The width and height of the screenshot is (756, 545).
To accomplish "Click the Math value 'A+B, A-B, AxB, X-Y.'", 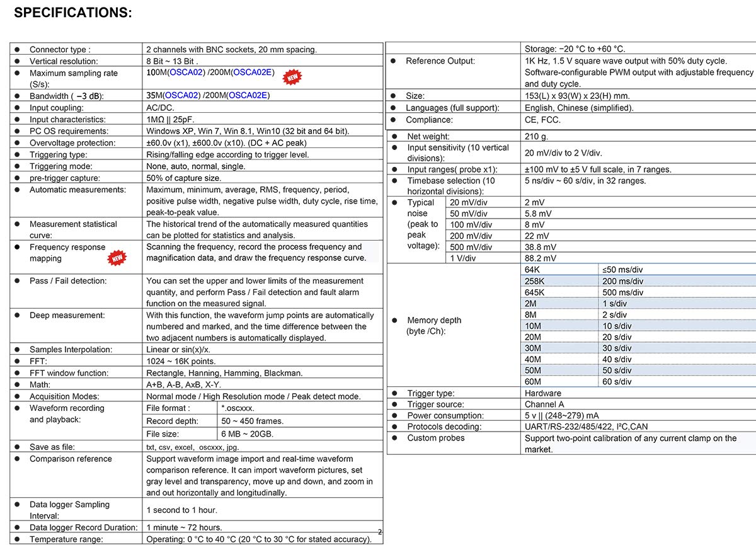I will 183,384.
